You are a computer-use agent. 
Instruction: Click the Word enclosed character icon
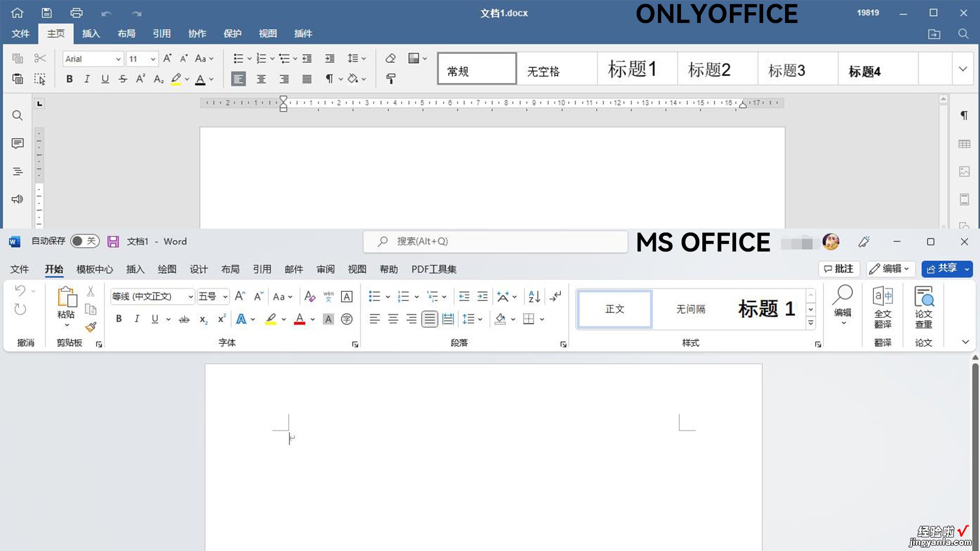(x=347, y=319)
